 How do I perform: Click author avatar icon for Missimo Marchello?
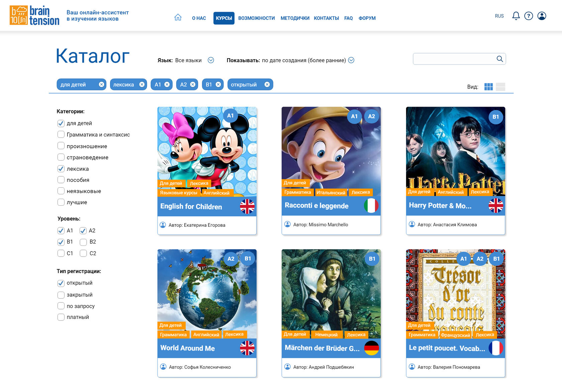[x=287, y=224]
